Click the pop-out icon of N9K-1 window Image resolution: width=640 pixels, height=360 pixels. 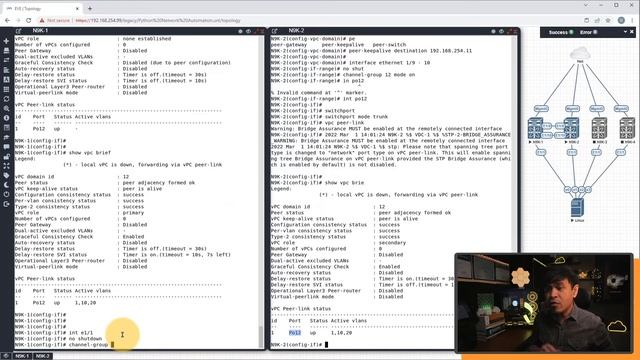tap(18, 31)
